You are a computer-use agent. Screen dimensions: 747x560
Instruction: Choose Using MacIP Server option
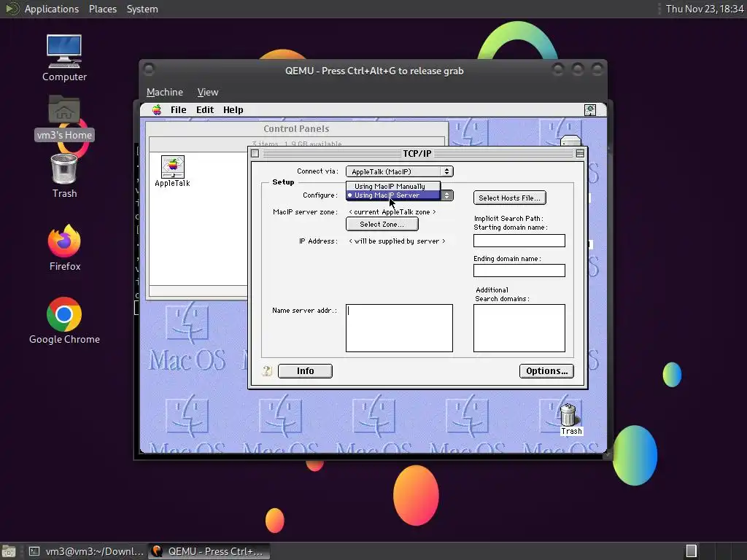pos(393,195)
